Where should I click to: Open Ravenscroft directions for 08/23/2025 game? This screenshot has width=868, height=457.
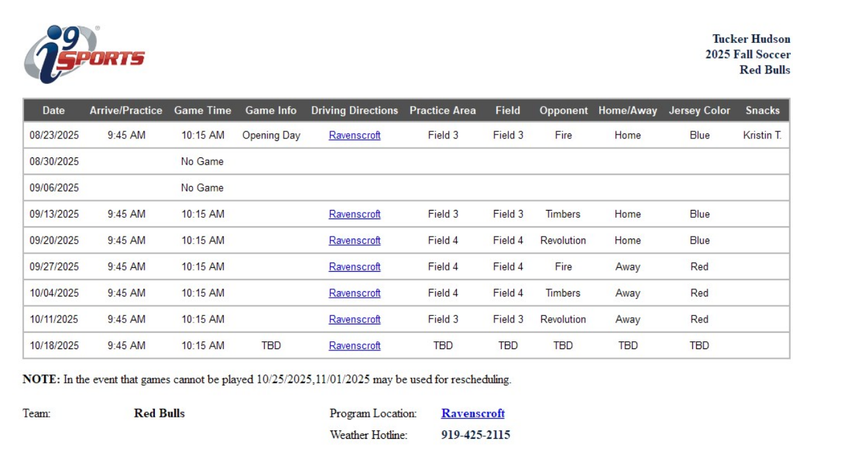point(355,136)
